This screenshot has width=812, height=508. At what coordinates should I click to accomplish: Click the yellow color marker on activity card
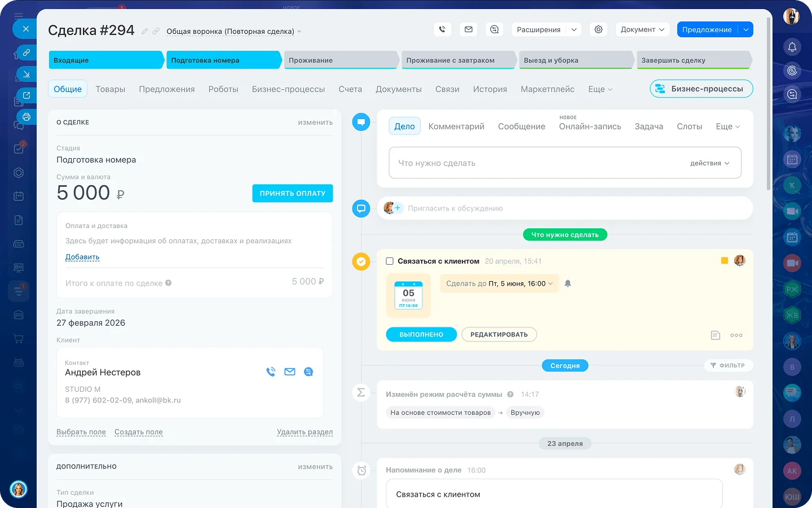(725, 261)
